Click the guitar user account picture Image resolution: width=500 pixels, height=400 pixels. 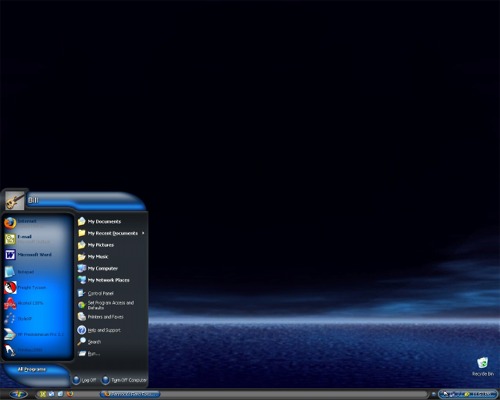(x=15, y=201)
